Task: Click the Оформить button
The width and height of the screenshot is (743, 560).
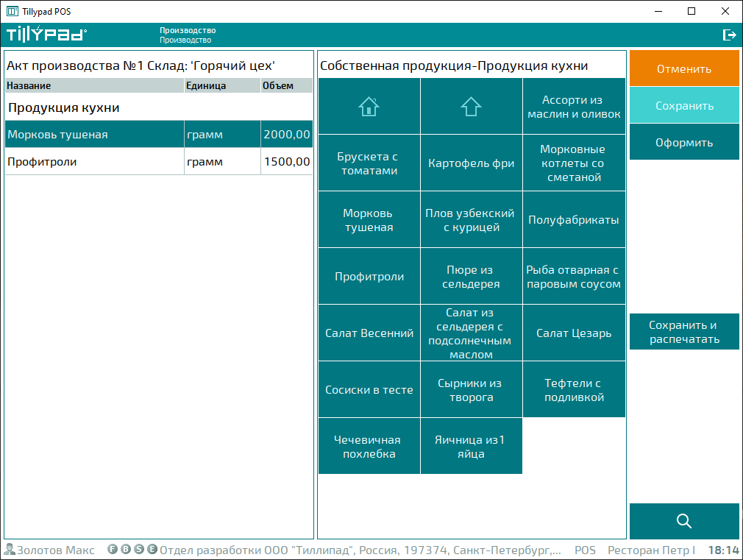Action: 684,142
